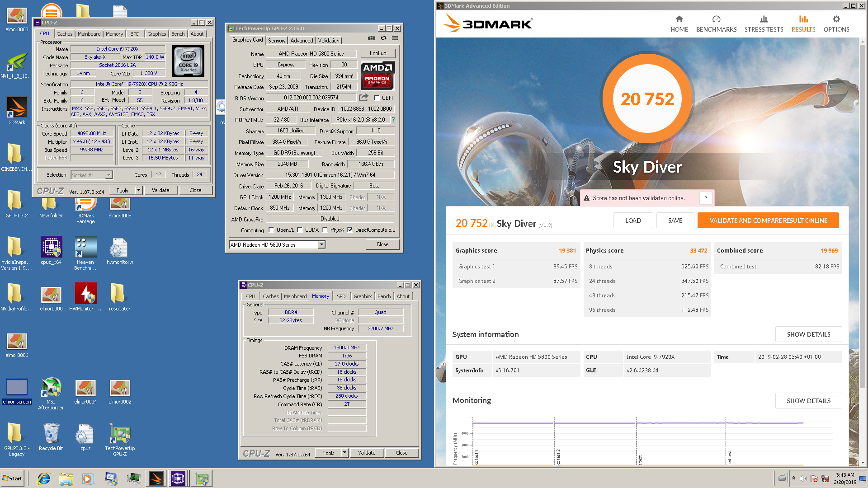Open the BENCHMARKS section in 3DMark
This screenshot has height=488, width=868.
(x=716, y=24)
